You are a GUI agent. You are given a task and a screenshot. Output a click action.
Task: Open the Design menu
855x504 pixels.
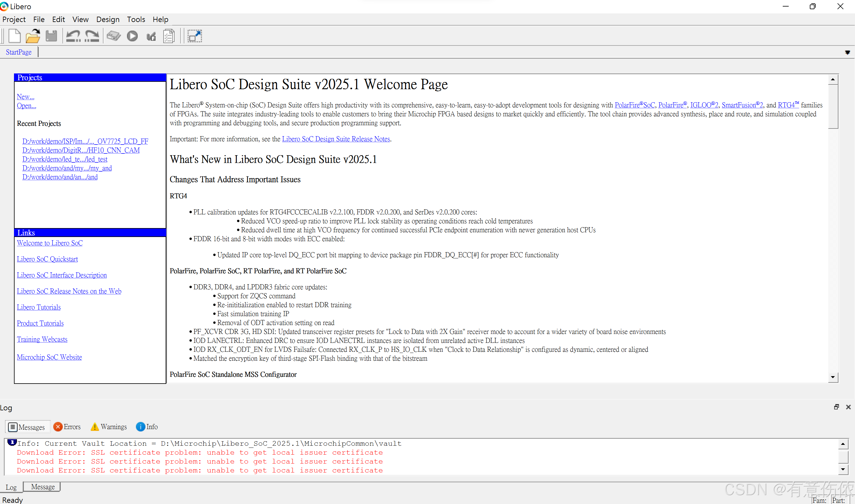pyautogui.click(x=108, y=19)
